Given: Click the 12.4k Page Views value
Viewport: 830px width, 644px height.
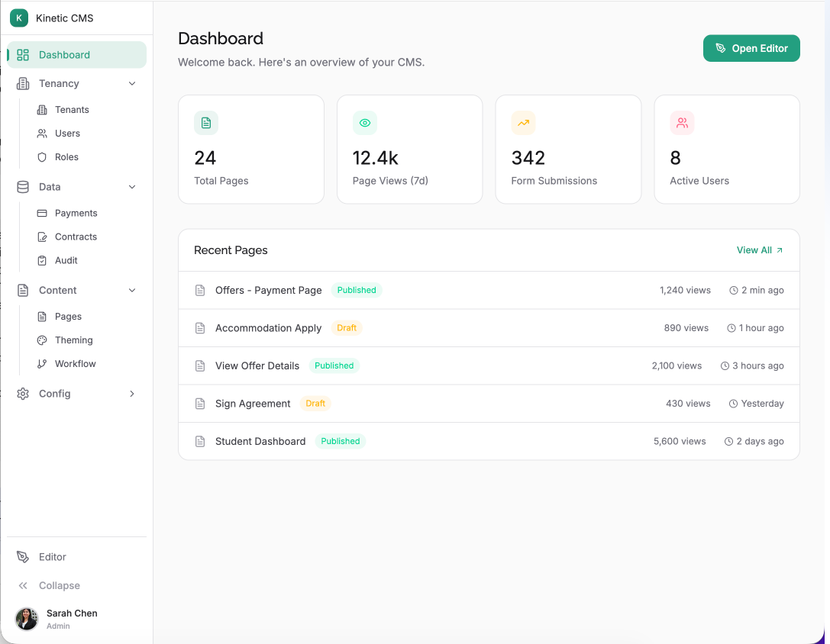Looking at the screenshot, I should (x=376, y=158).
